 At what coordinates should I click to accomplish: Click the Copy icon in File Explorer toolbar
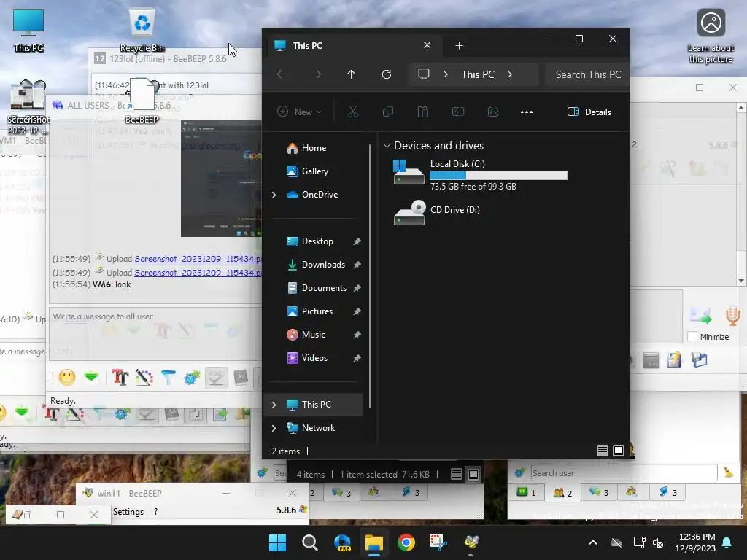(388, 112)
